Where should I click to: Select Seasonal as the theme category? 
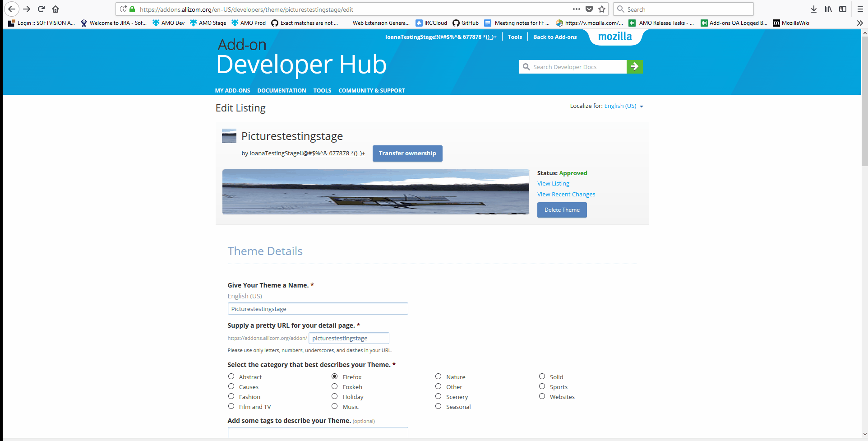click(x=438, y=406)
